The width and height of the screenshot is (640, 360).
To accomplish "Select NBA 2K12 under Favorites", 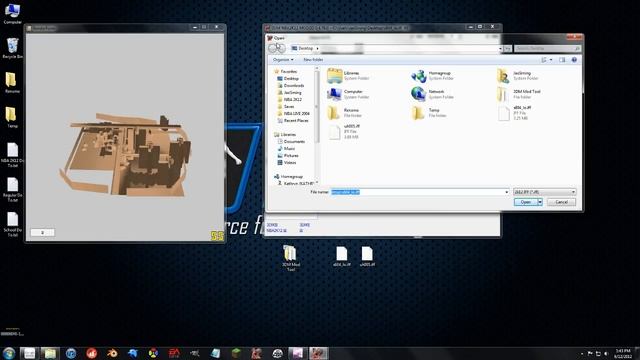I will coord(289,100).
